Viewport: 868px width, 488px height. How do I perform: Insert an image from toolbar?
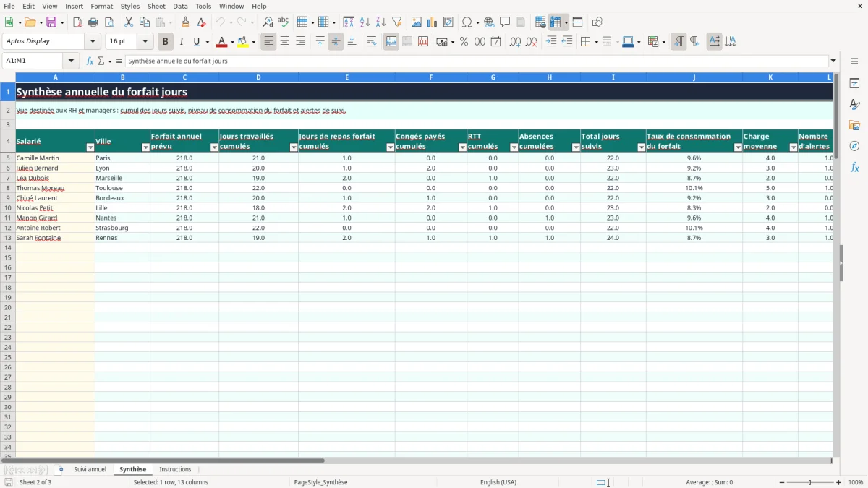(x=417, y=22)
